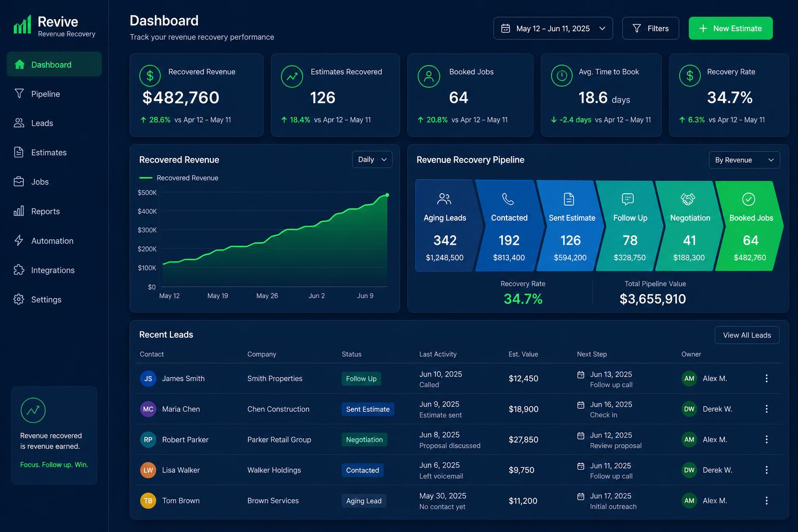Click the Integrations puzzle piece icon
Screen dimensions: 798x532
pyautogui.click(x=19, y=270)
